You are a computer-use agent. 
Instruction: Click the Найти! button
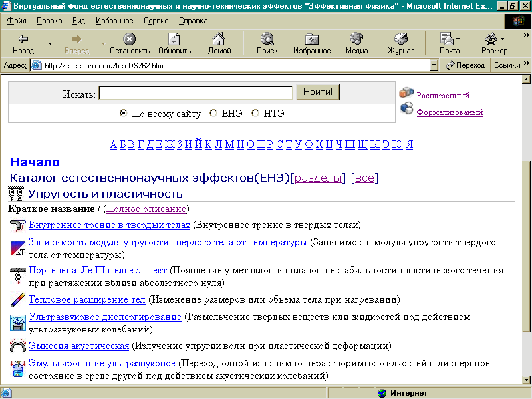point(318,92)
